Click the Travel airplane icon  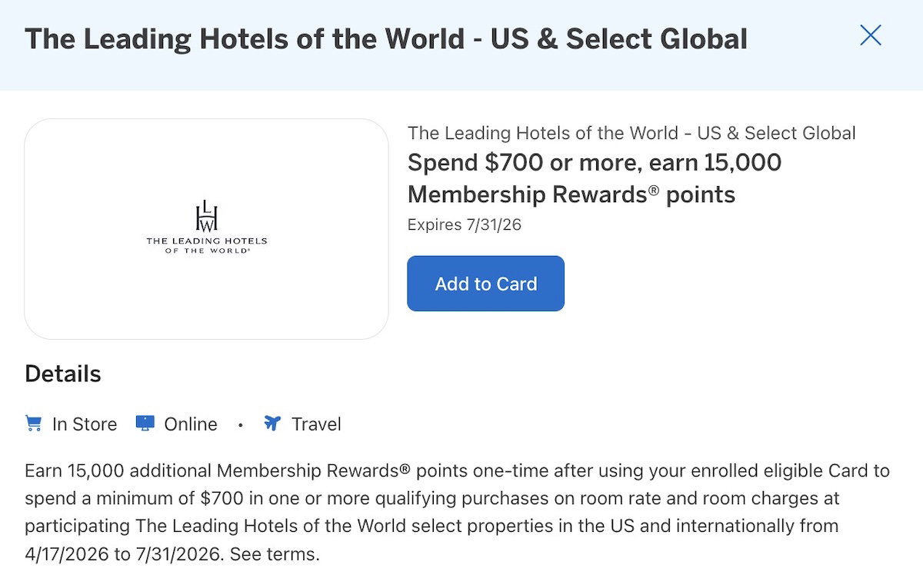272,424
